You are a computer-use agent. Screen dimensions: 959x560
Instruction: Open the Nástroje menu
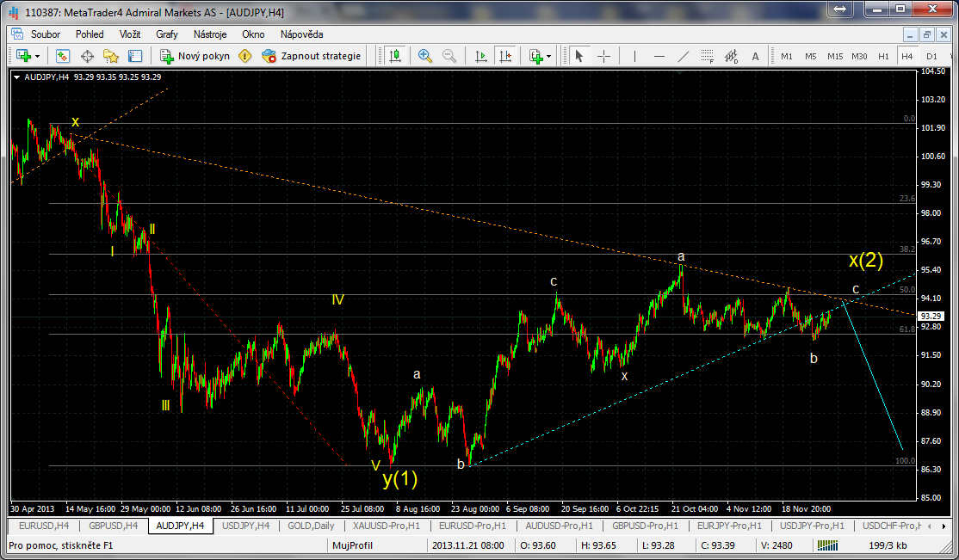(x=210, y=34)
